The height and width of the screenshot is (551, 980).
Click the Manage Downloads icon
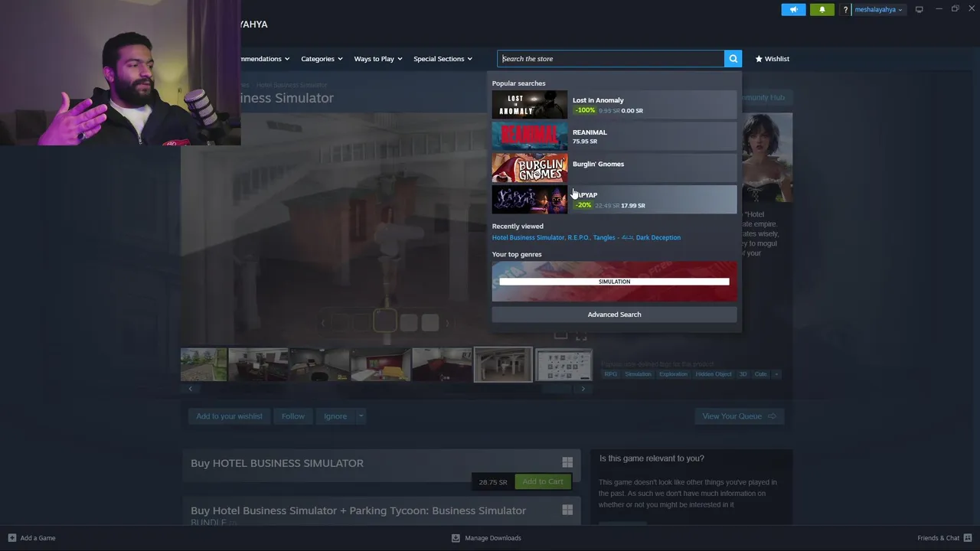456,538
